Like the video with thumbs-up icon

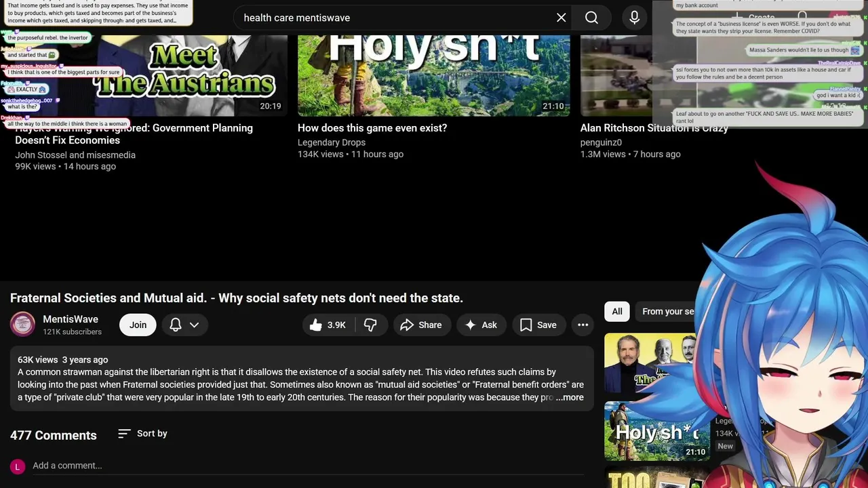(316, 325)
